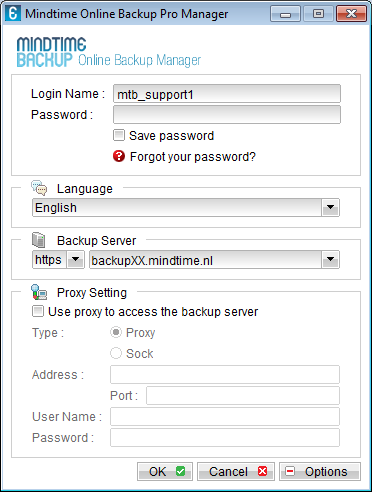Click the Language speech bubbles icon
The image size is (372, 492).
(x=39, y=188)
